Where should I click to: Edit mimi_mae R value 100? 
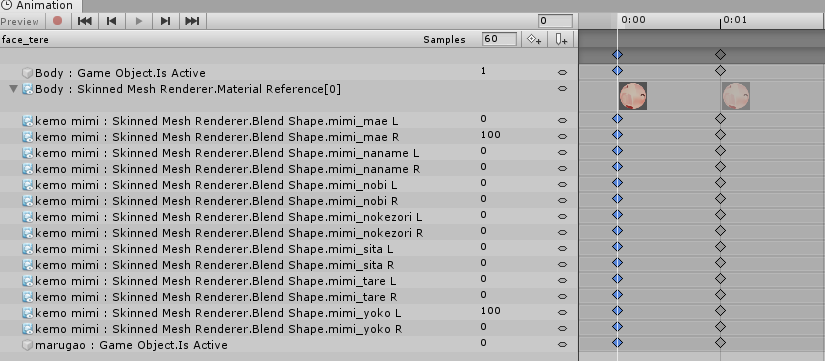coord(490,135)
